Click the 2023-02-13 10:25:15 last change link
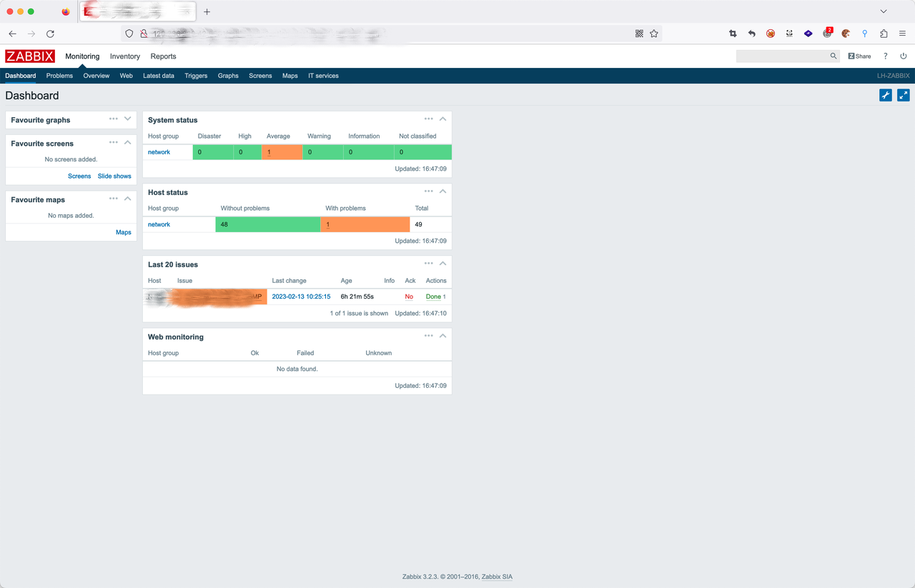Screen dimensions: 915x588 301,297
